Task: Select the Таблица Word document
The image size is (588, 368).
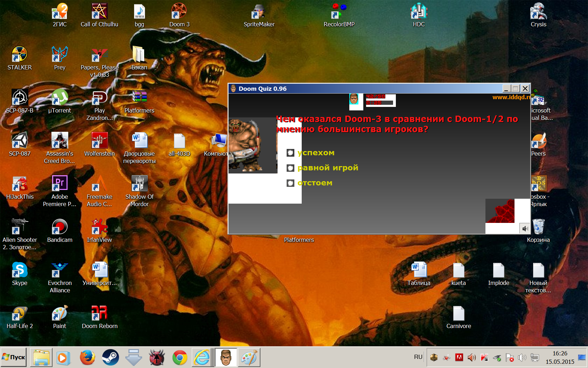Action: click(x=419, y=274)
